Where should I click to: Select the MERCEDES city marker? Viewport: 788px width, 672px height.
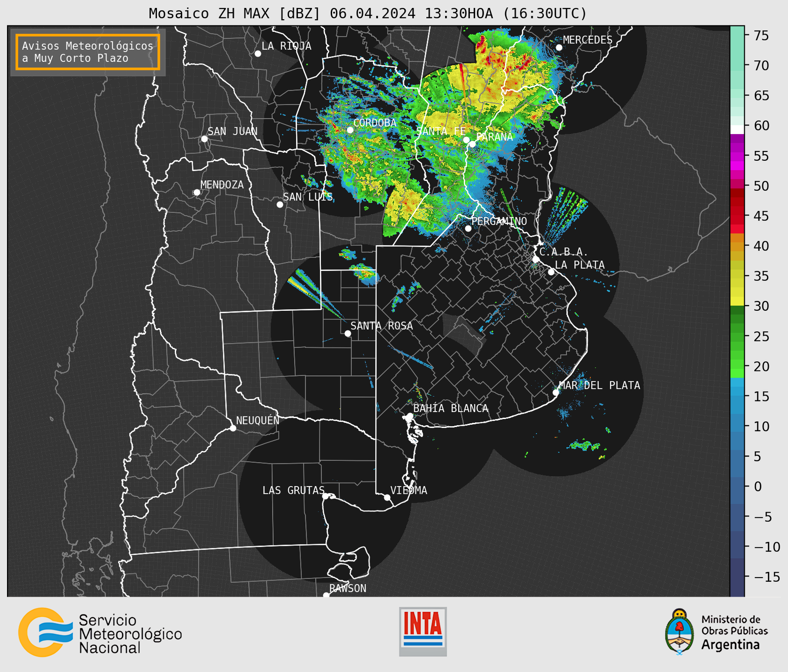click(x=559, y=48)
